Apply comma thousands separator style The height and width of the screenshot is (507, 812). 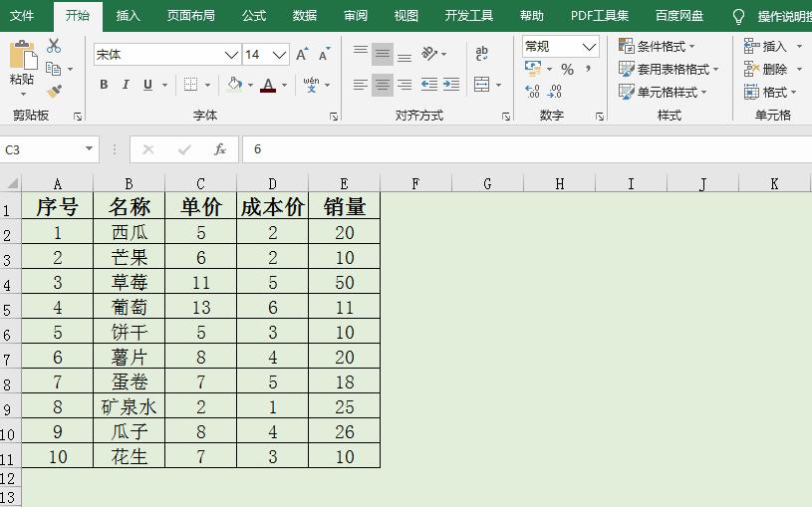[x=588, y=69]
